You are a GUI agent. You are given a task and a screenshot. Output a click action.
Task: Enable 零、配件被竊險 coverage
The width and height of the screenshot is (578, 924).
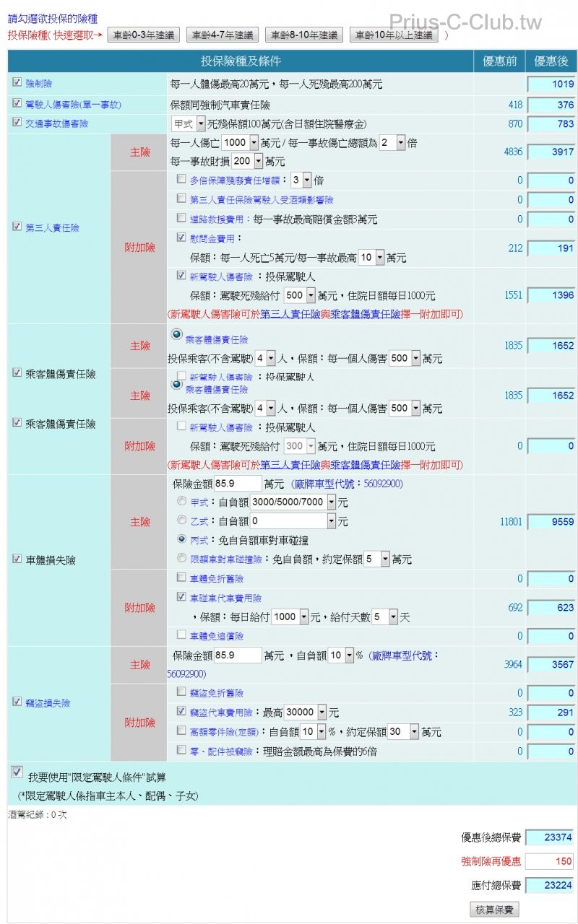pyautogui.click(x=181, y=750)
